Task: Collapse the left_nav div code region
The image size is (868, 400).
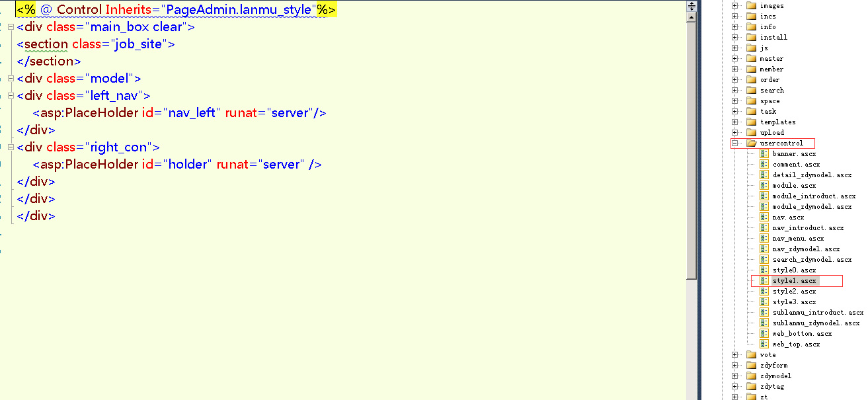Action: coord(11,96)
